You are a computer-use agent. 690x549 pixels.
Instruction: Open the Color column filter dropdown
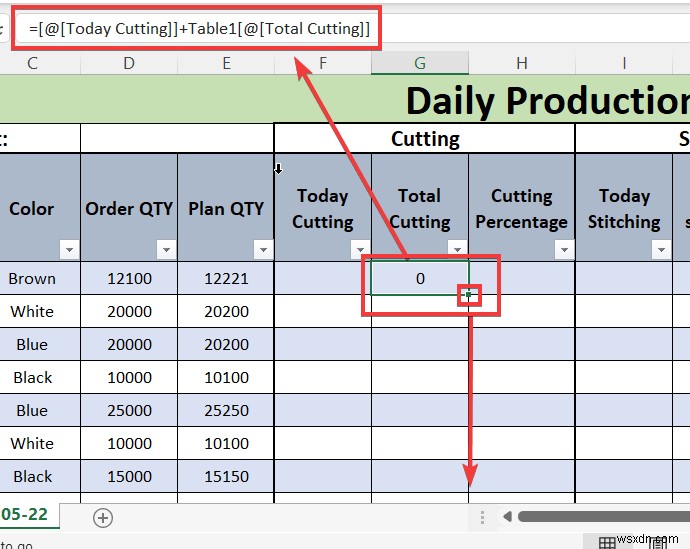click(69, 250)
